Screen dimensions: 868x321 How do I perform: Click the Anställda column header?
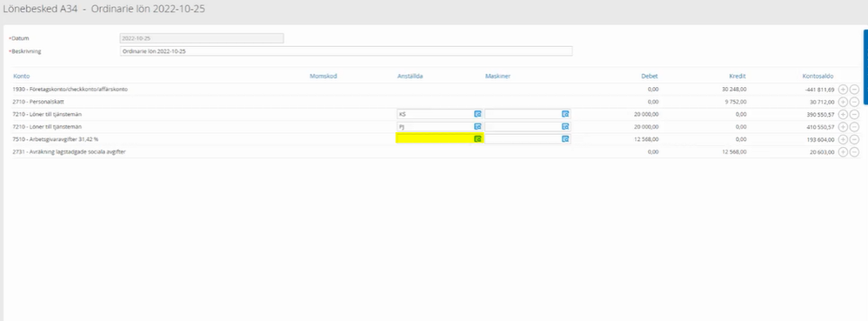pyautogui.click(x=411, y=77)
